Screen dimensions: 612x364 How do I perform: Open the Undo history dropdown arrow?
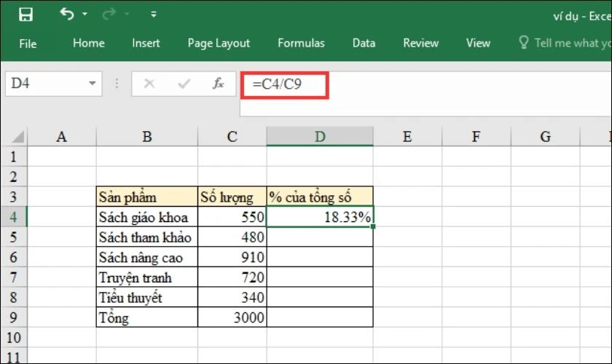[85, 15]
